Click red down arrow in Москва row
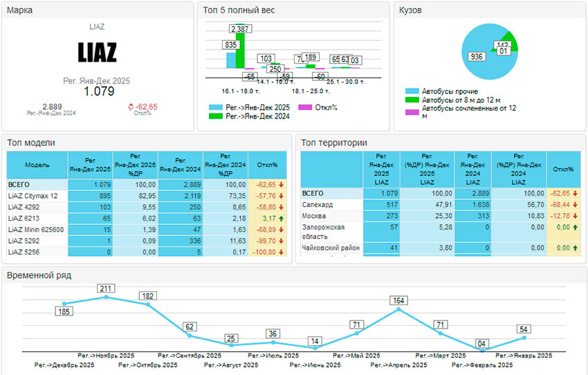588x375 pixels. point(578,216)
